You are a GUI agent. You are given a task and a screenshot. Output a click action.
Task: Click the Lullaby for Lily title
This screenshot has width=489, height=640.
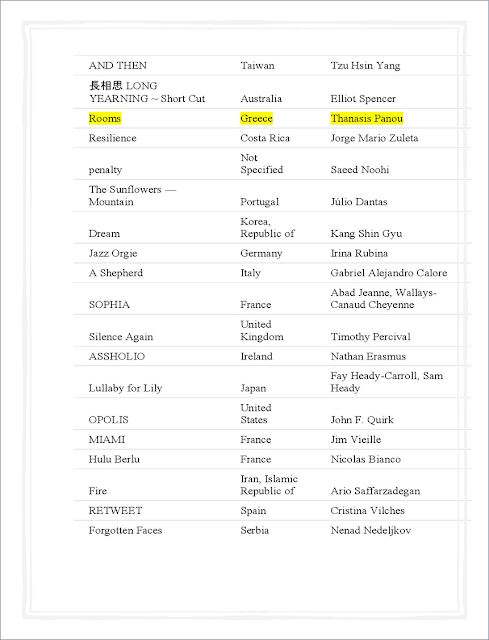[125, 388]
